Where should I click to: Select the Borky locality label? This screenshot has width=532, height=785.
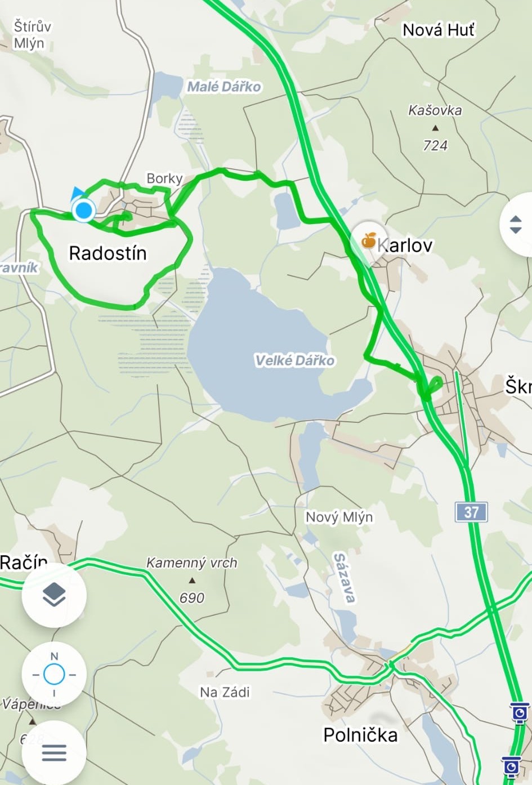[164, 179]
